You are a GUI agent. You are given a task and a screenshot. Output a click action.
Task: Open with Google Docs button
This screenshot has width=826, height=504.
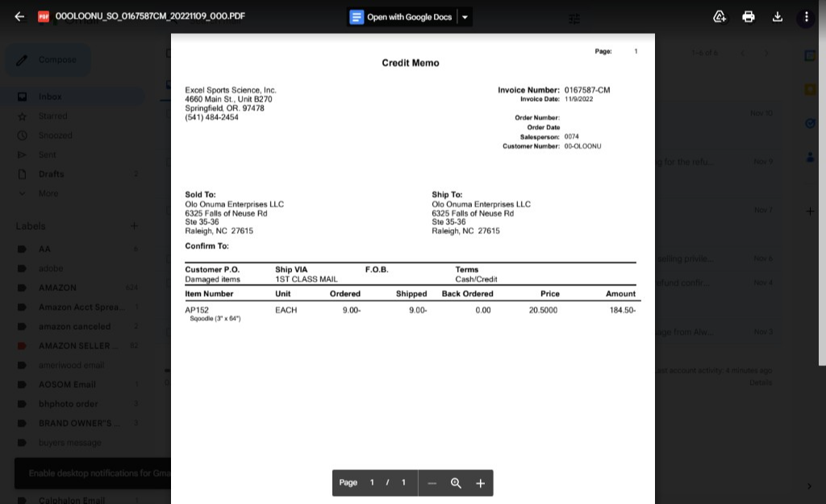point(402,17)
